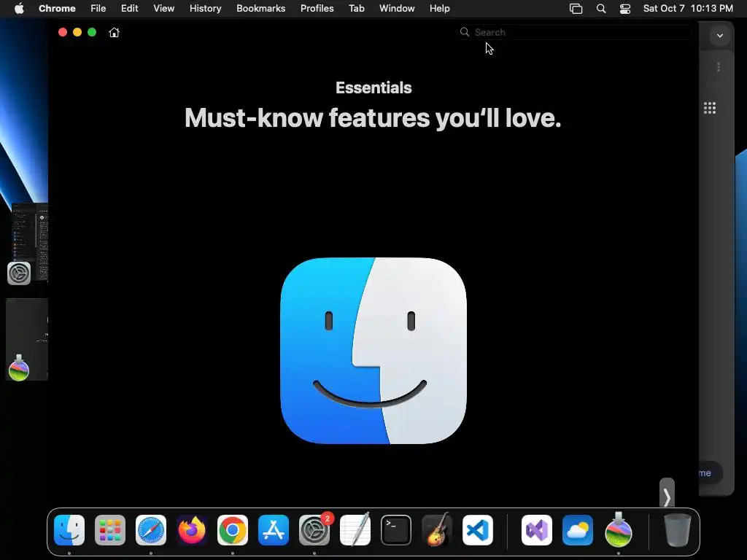Switch to System Settings Stage Manager thumbnail

[x=28, y=244]
